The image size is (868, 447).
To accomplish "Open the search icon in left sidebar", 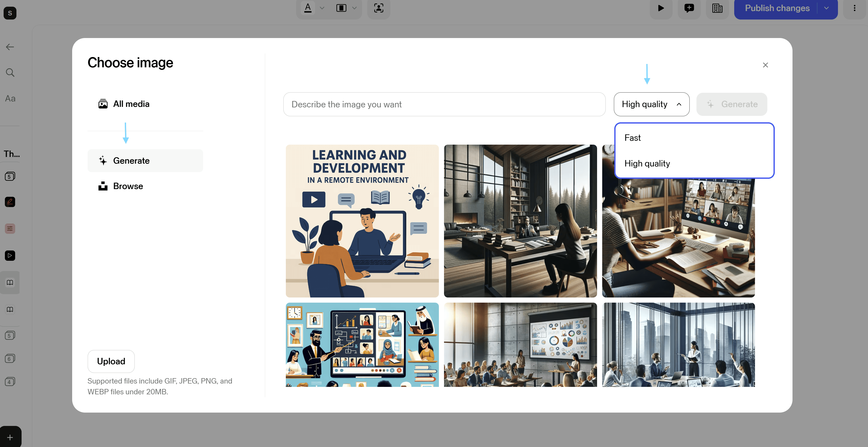I will (x=10, y=72).
